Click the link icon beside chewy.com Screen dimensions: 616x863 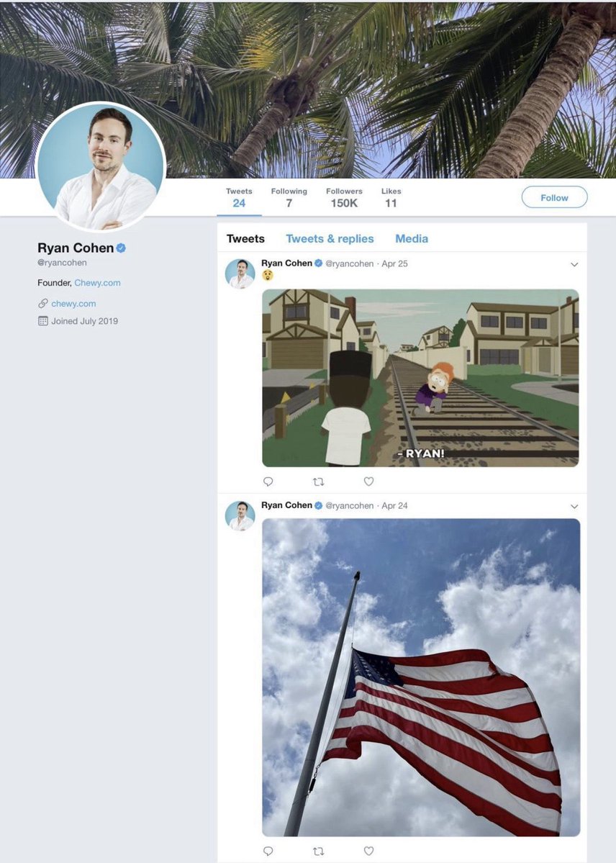tap(43, 304)
